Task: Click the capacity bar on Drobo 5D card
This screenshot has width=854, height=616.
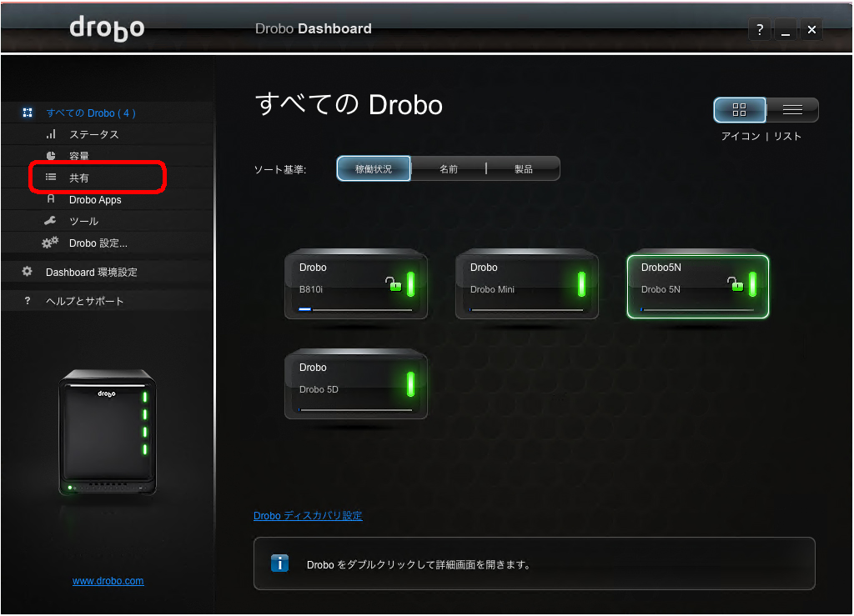Action: [x=355, y=410]
